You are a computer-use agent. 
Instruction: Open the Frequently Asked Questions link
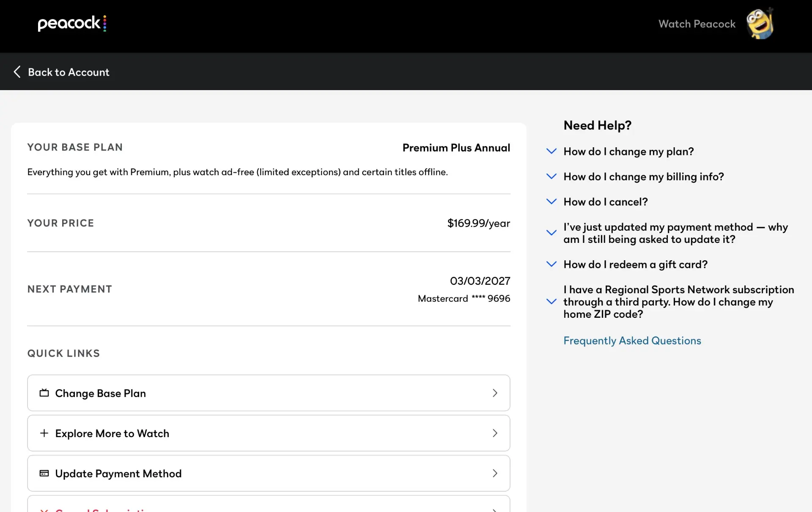[632, 341]
